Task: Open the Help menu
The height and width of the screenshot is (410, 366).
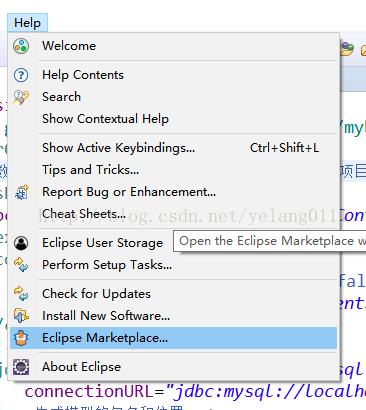Action: 27,23
